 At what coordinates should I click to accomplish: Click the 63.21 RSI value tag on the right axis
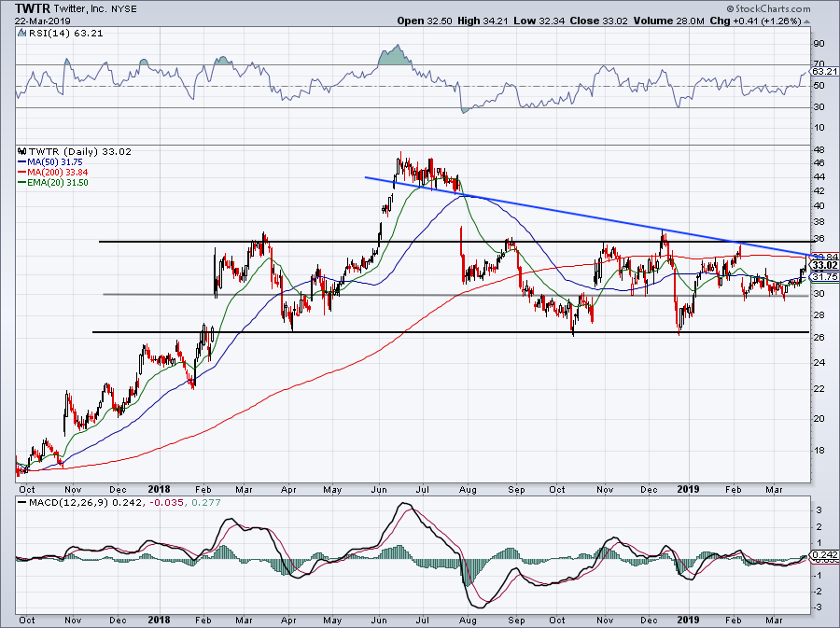(x=824, y=71)
